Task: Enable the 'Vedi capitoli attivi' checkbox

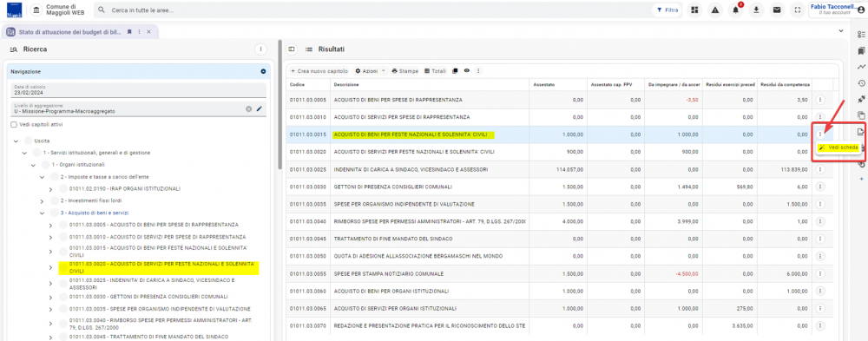Action: pos(14,125)
